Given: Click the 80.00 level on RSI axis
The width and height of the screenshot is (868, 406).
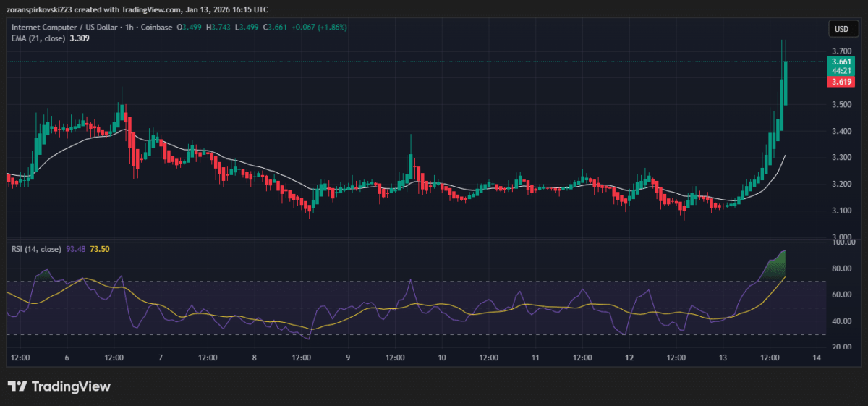Looking at the screenshot, I should tap(842, 268).
